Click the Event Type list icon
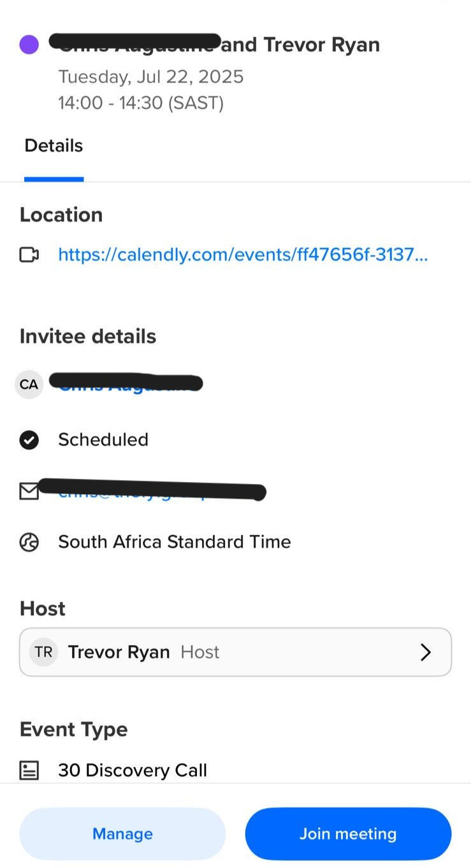 point(29,771)
